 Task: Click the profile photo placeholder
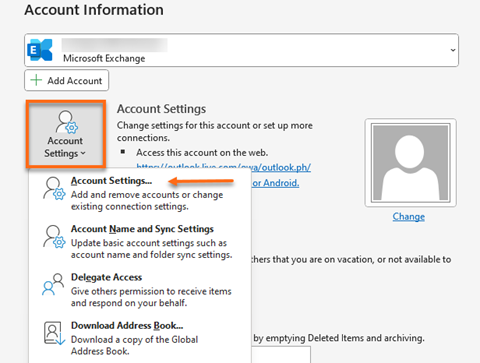click(411, 163)
